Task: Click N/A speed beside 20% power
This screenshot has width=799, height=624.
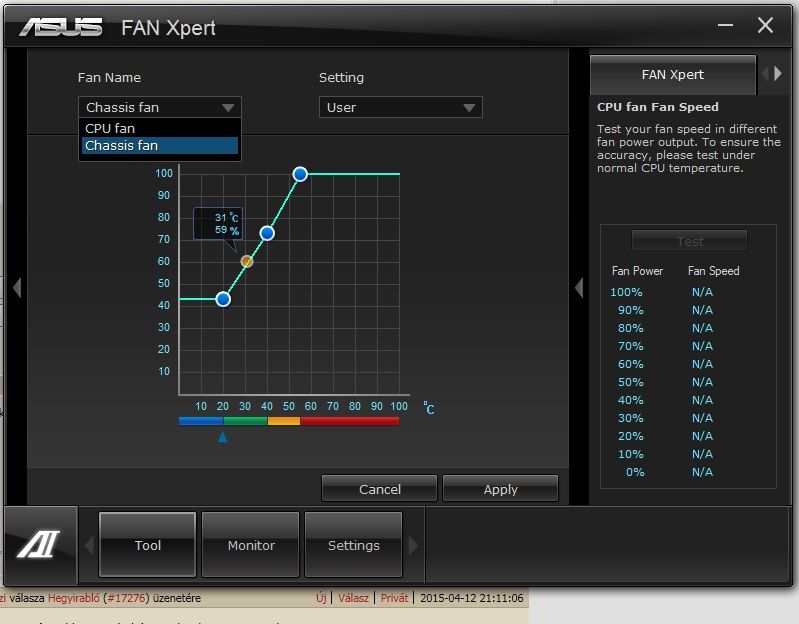Action: pos(702,436)
